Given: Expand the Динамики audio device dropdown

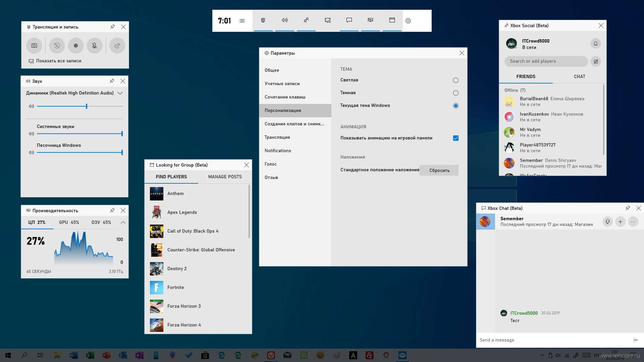Looking at the screenshot, I should [120, 93].
